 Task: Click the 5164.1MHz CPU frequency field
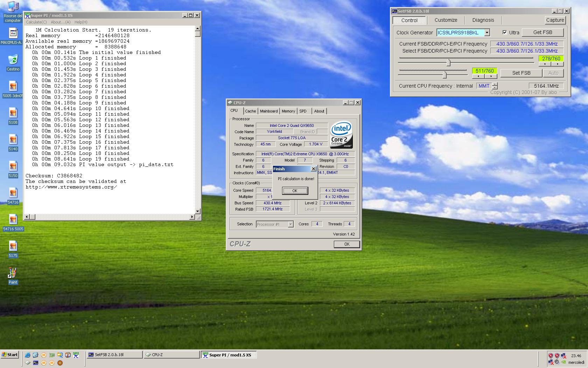546,86
